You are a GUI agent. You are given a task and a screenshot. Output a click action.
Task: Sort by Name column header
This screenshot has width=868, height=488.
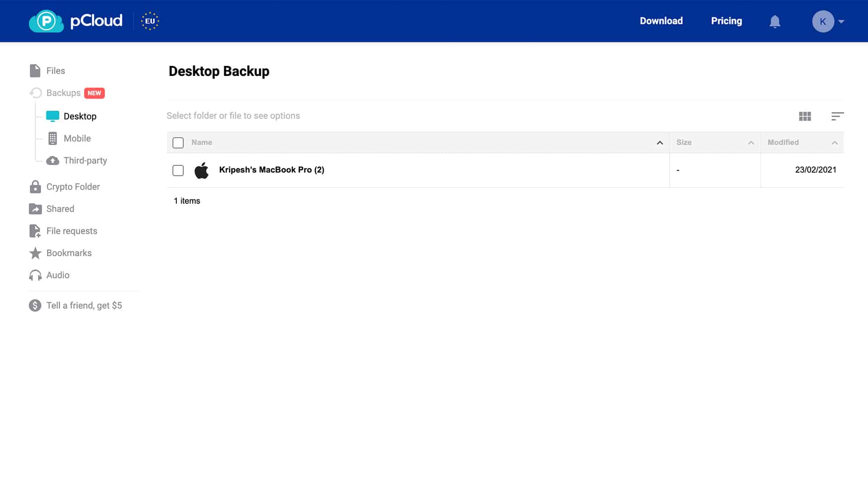click(x=202, y=142)
